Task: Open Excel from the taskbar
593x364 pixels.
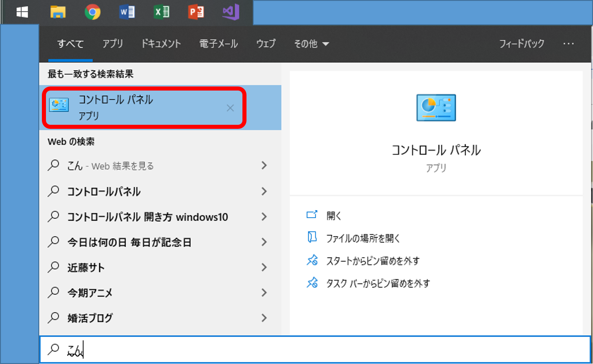Action: (x=162, y=12)
